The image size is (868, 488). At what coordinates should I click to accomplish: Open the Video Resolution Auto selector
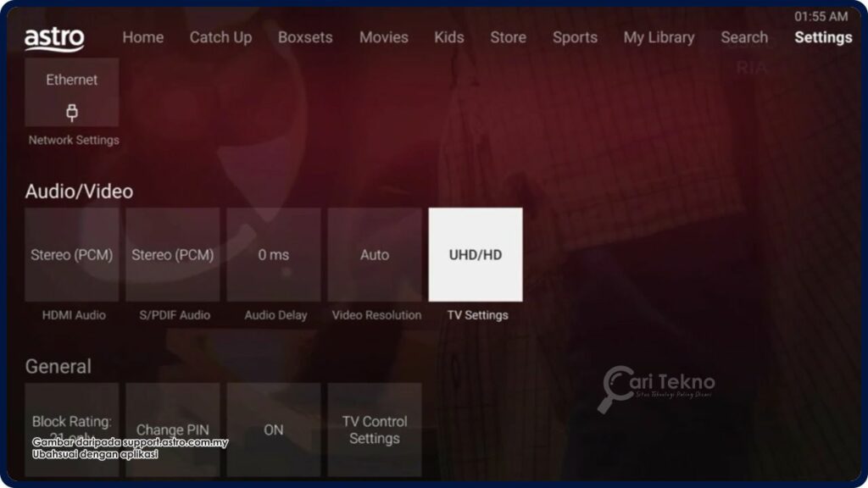click(375, 254)
